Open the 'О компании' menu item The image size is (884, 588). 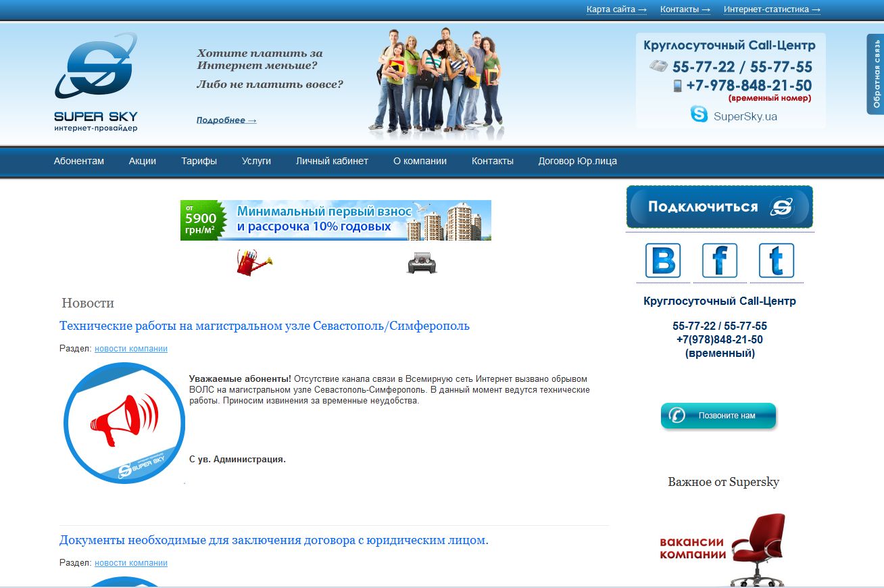(420, 161)
